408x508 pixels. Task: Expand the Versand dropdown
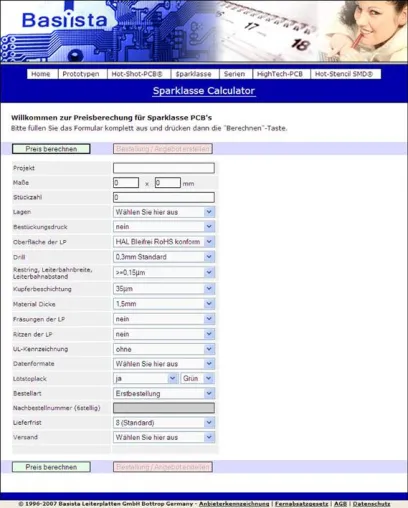(x=164, y=437)
